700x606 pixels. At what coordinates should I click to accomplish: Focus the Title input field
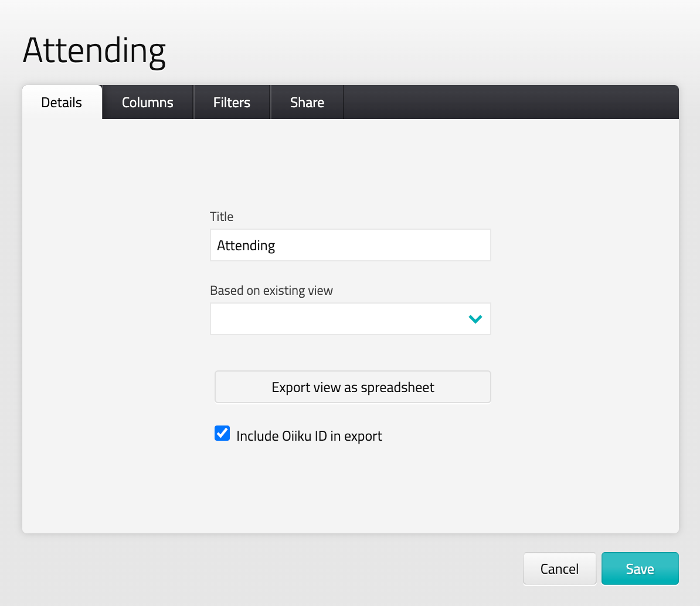click(381, 245)
